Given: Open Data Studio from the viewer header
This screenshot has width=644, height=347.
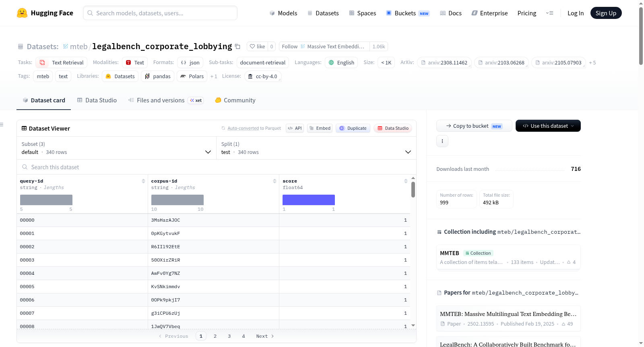Looking at the screenshot, I should [393, 128].
